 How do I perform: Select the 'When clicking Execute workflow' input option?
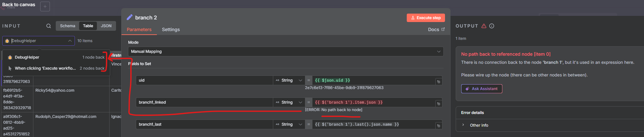coord(45,68)
